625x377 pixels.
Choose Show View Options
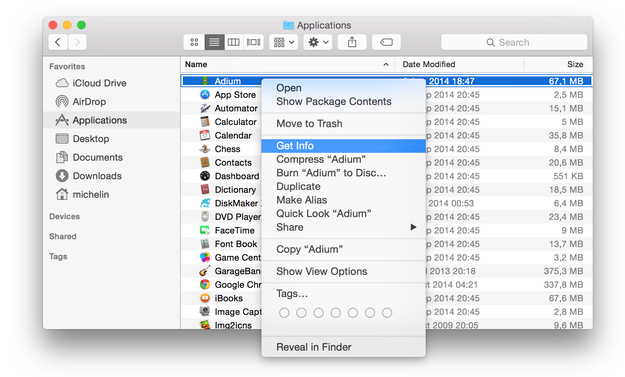pyautogui.click(x=344, y=271)
